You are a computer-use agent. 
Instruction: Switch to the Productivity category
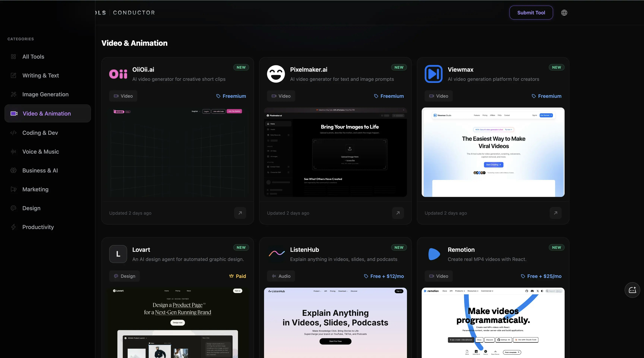(38, 227)
